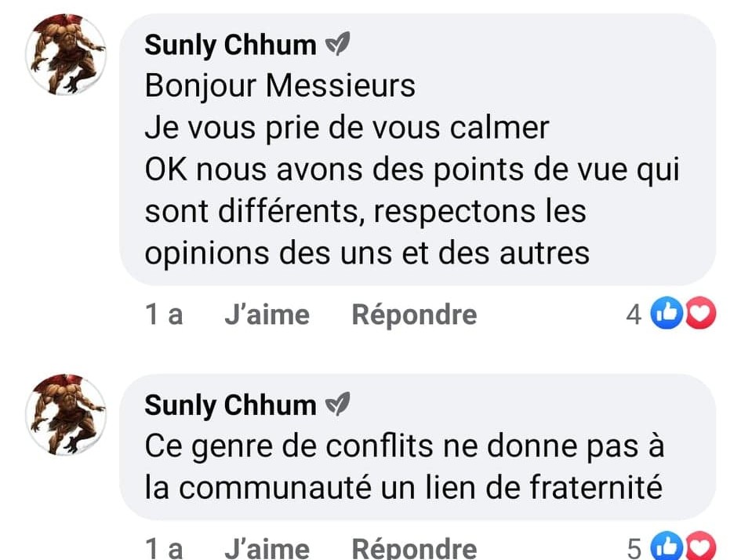This screenshot has height=560, width=741.
Task: Click J'aime under the "respectons les opinions" comment
Action: (x=267, y=315)
